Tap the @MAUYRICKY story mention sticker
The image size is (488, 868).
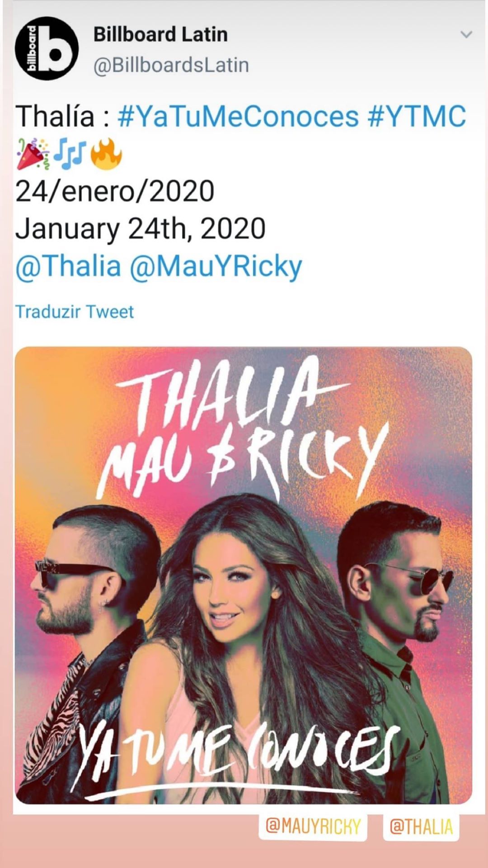pos(313,826)
